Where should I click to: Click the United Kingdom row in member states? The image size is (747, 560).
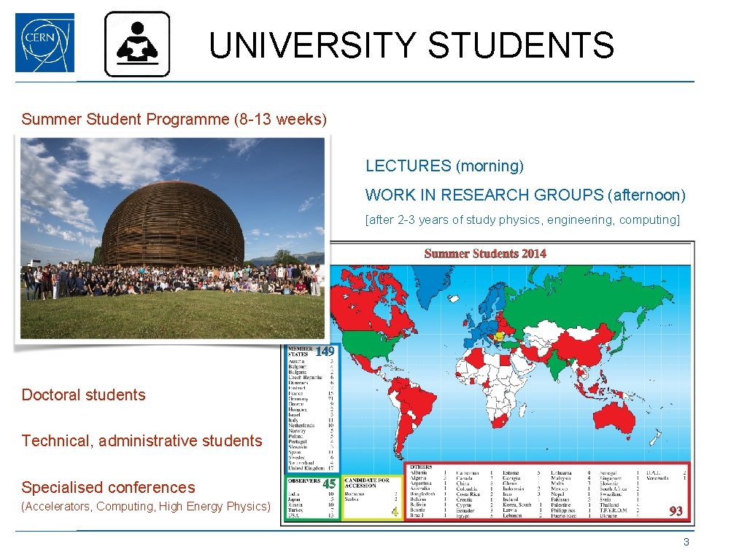click(311, 468)
